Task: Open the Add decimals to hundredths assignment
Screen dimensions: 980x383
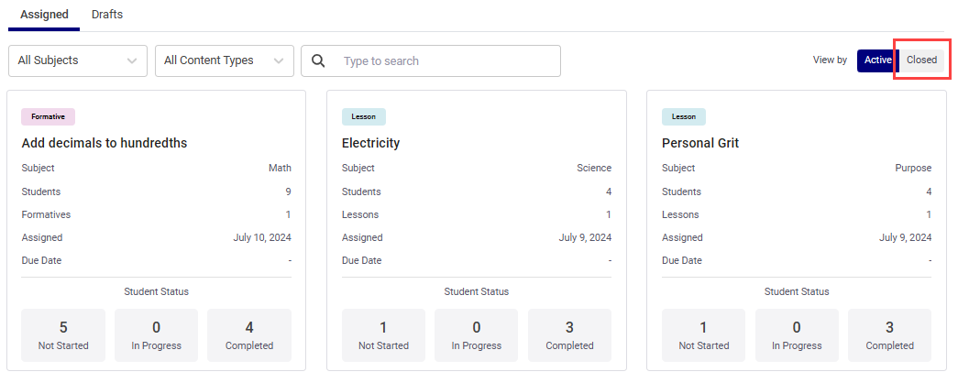Action: pos(105,143)
